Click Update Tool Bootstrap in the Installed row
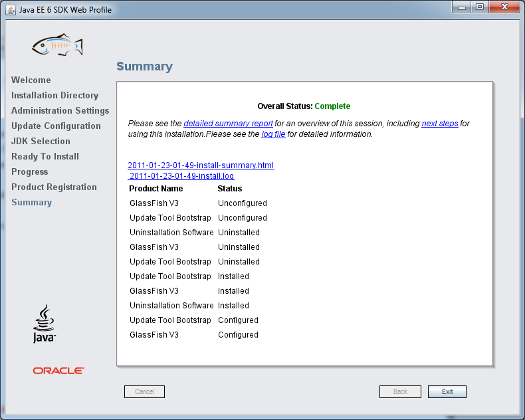 [x=170, y=276]
